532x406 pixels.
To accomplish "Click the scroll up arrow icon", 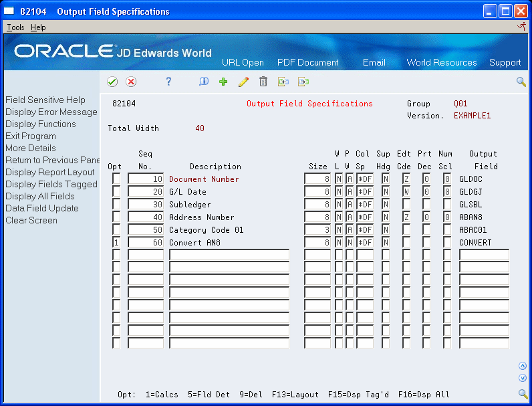I will click(523, 366).
